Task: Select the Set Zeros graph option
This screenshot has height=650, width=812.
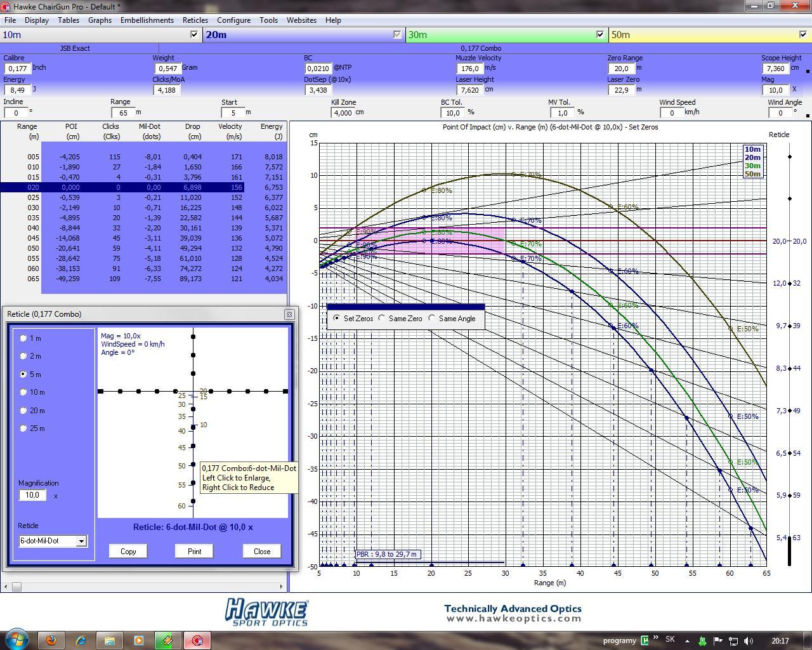Action: [x=336, y=318]
